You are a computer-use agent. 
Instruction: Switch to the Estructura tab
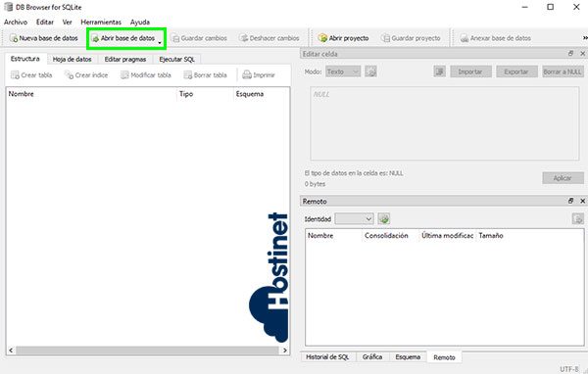pos(25,59)
